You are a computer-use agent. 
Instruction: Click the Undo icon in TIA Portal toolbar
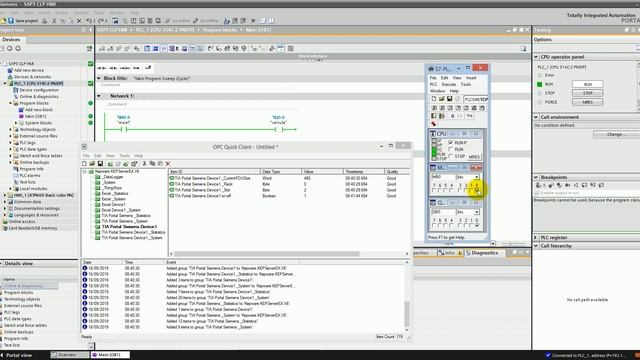pos(89,20)
